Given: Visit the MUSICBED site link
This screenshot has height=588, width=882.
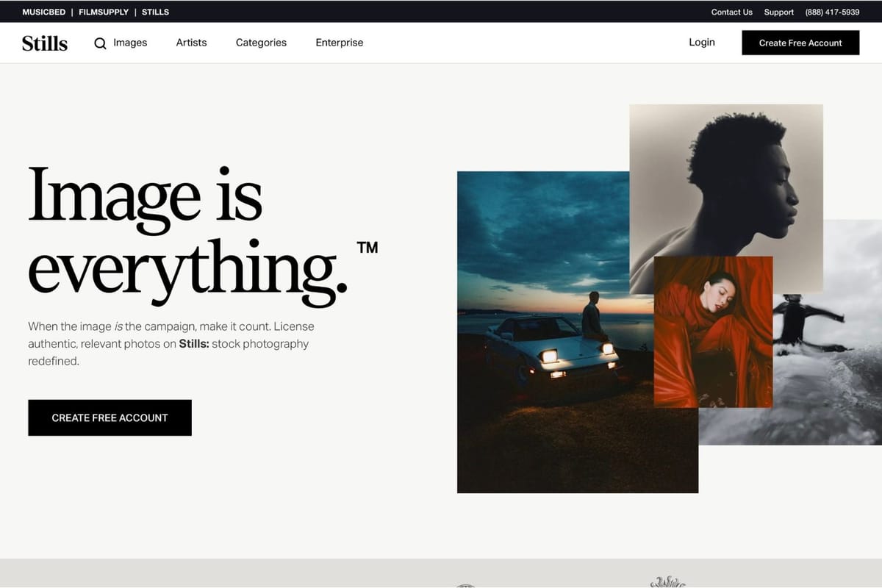Looking at the screenshot, I should click(x=44, y=12).
